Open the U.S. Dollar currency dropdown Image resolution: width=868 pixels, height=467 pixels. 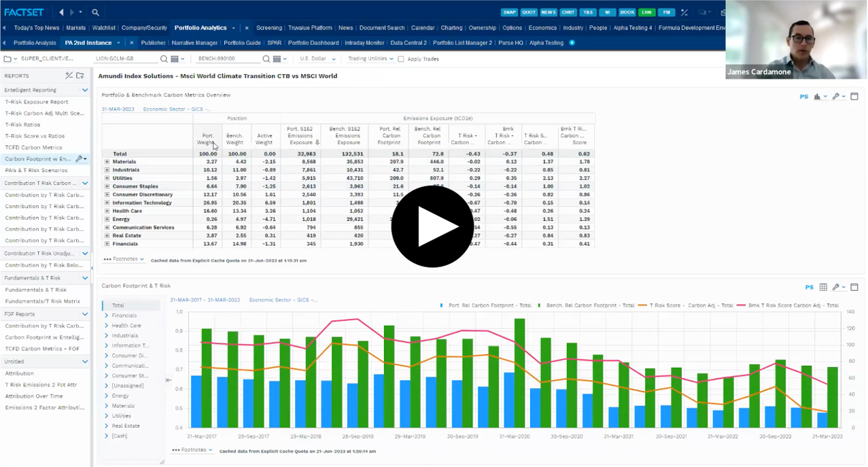(317, 59)
